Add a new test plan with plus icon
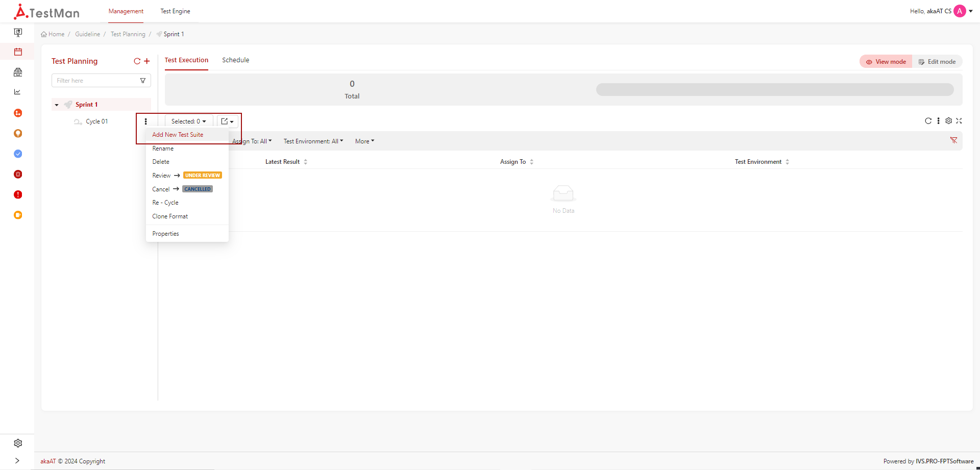Screen dimensions: 980x470 (147, 61)
